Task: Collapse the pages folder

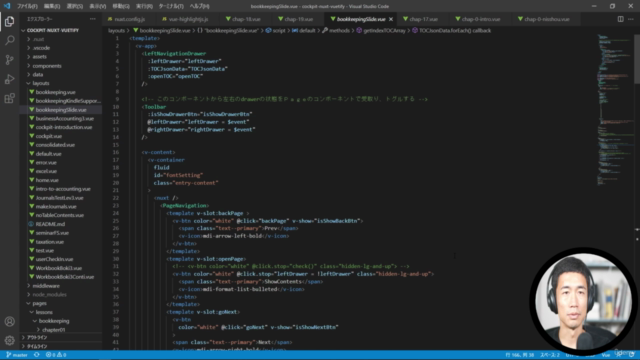Action: [x=39, y=303]
